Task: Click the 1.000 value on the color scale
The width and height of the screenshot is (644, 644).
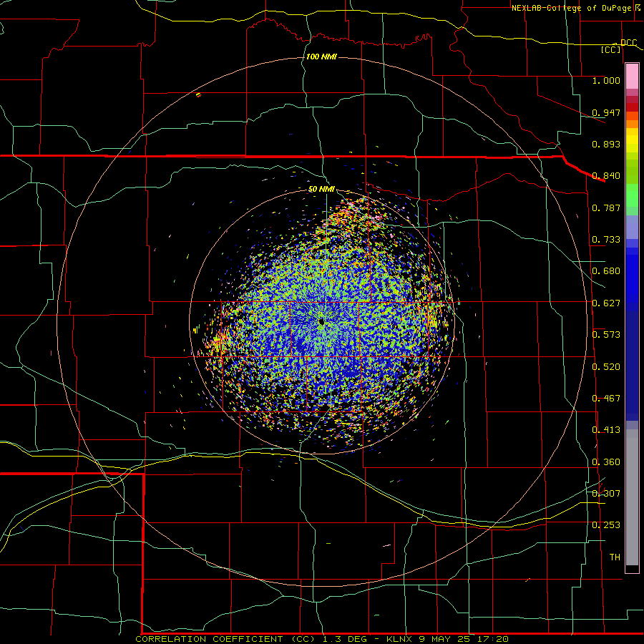Action: tap(606, 81)
